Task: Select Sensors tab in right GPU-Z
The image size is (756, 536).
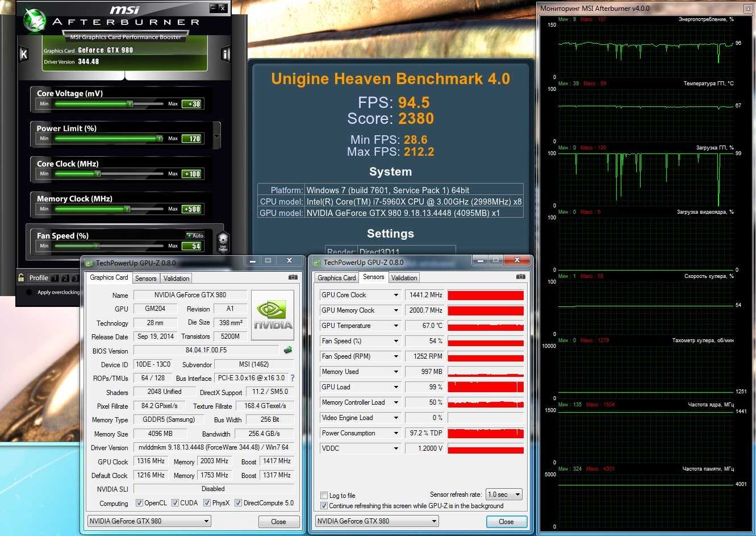Action: tap(374, 277)
